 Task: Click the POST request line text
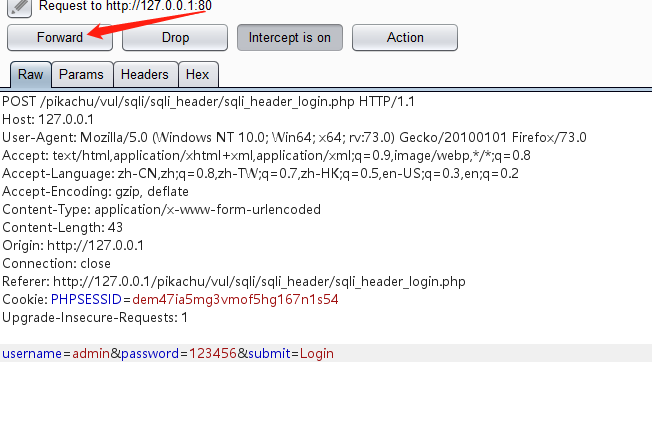[208, 101]
